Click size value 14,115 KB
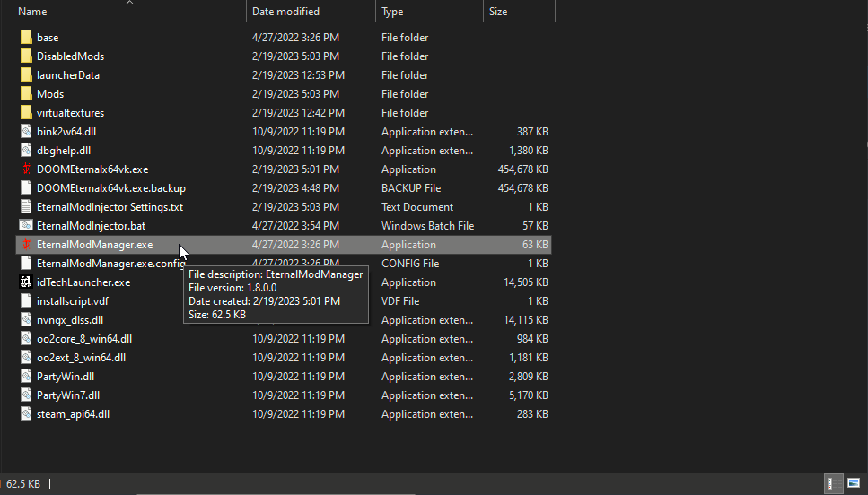 click(525, 319)
